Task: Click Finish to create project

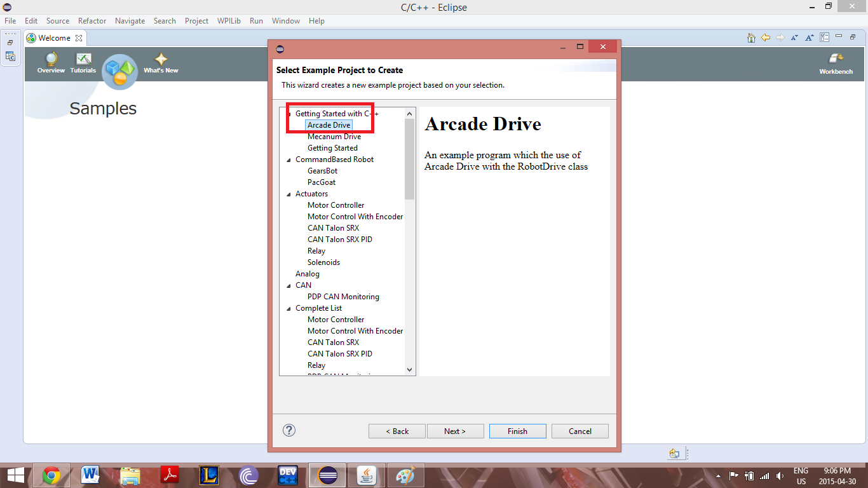Action: point(517,431)
